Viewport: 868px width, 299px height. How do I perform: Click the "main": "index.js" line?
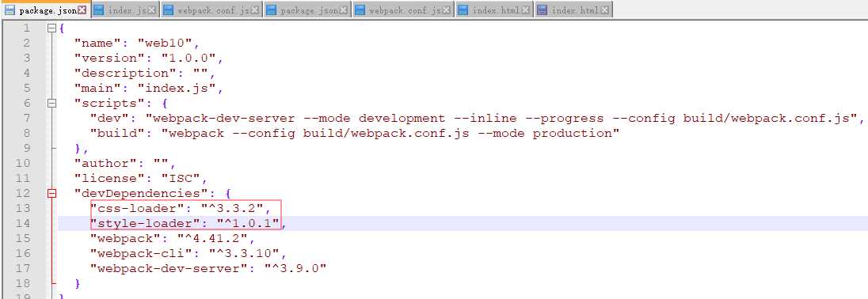pyautogui.click(x=148, y=88)
